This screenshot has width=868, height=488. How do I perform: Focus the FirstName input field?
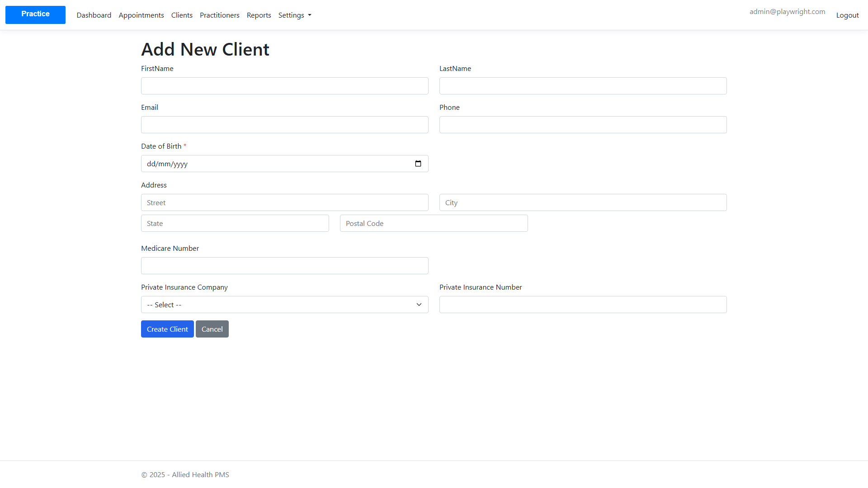click(285, 86)
